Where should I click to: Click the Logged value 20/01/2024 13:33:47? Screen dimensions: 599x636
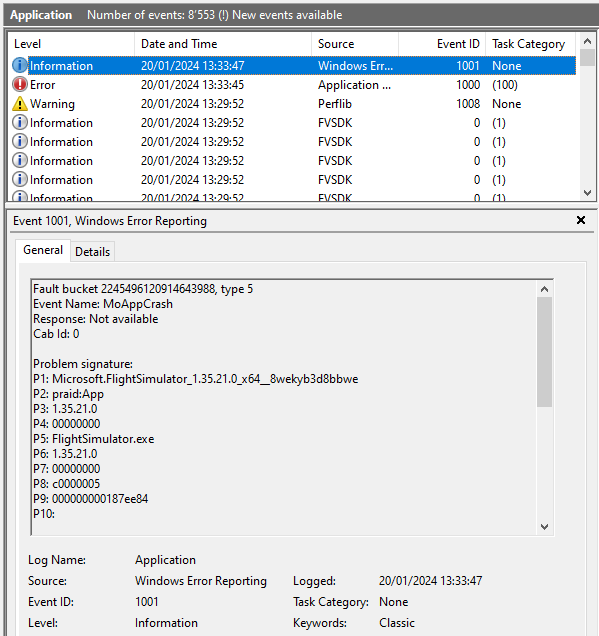[430, 581]
